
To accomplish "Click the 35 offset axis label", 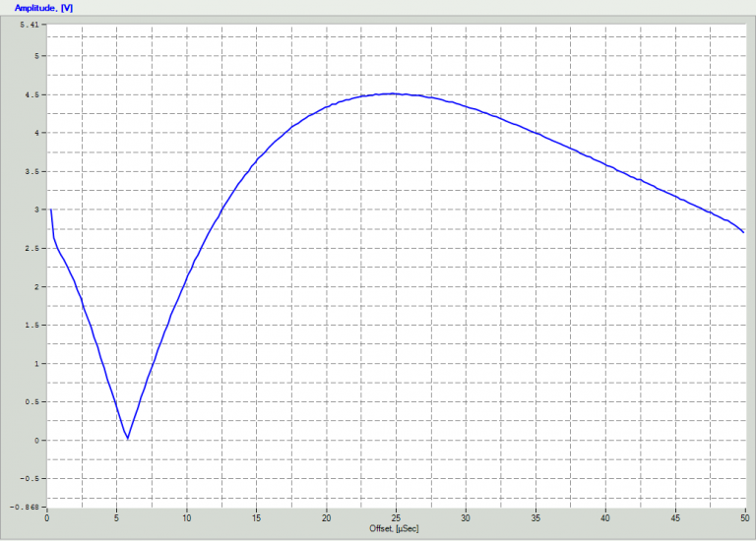I will (535, 517).
